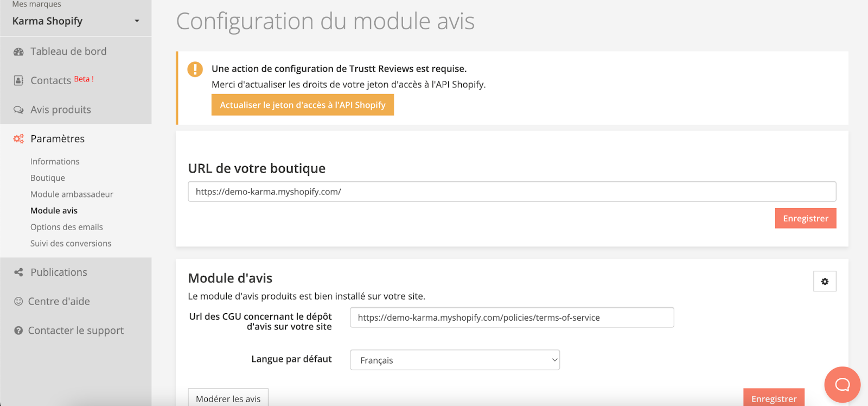The image size is (868, 406).
Task: Click the Modérer les avis button
Action: [228, 398]
